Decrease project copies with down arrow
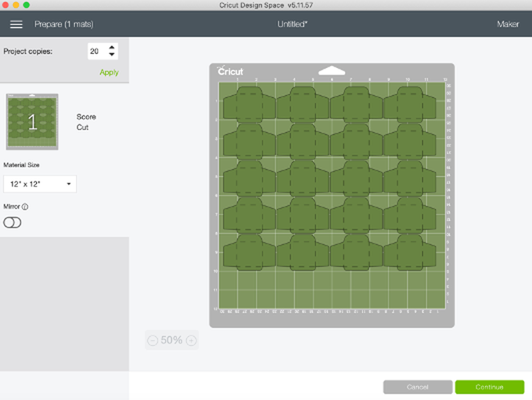Screen dimensions: 532x400 pyautogui.click(x=112, y=55)
